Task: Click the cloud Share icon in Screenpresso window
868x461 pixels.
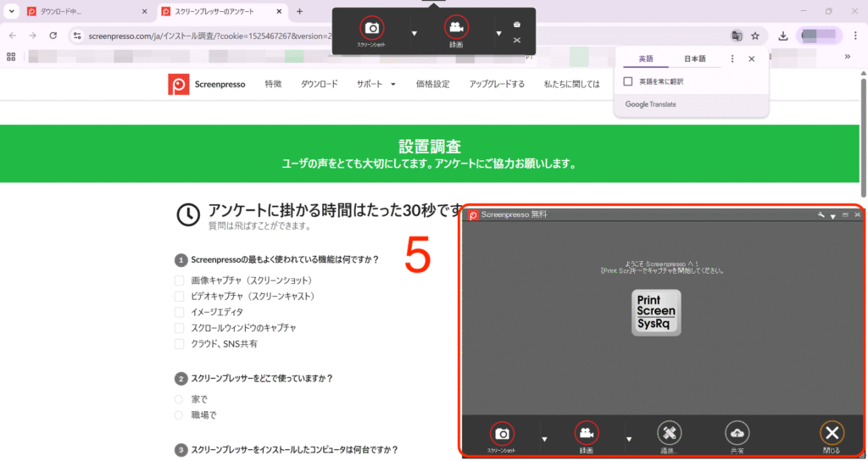Action: pos(737,433)
